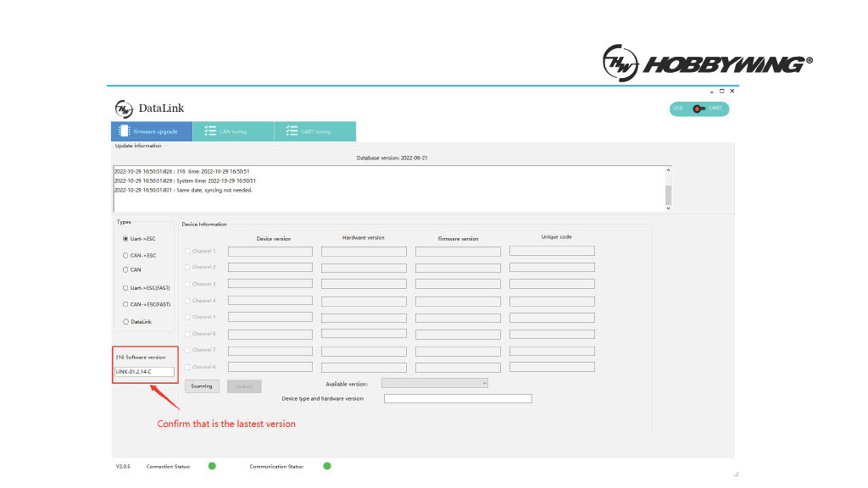Click the LINK-01.2.14-C software version field

144,372
